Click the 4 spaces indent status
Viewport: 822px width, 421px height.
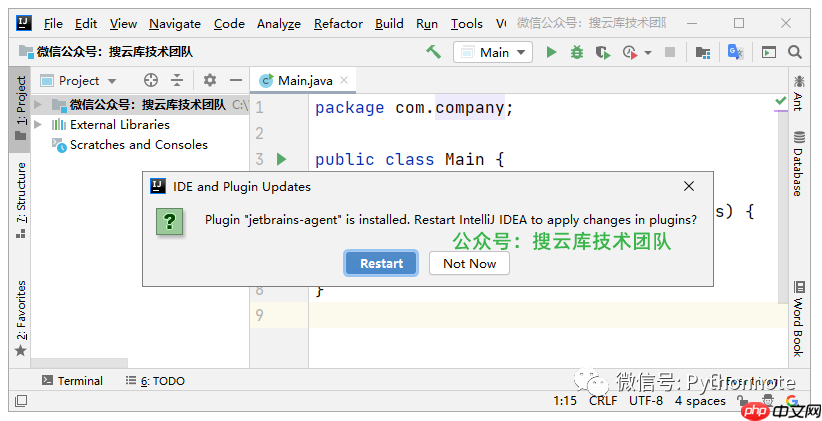coord(700,401)
